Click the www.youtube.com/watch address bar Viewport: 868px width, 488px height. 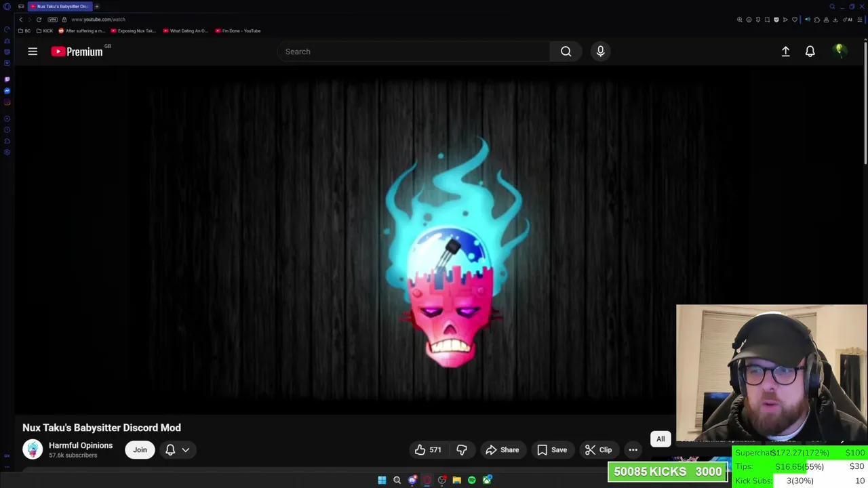[x=98, y=20]
